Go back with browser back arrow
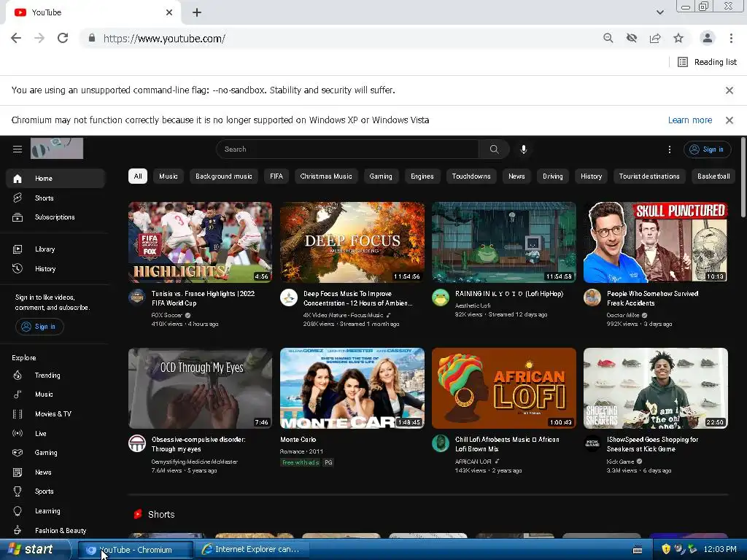The width and height of the screenshot is (747, 560). (16, 38)
